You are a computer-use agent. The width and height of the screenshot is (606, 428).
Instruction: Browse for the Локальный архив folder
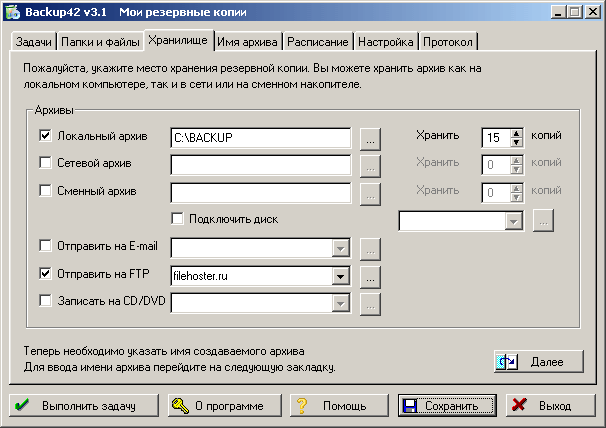coord(370,137)
